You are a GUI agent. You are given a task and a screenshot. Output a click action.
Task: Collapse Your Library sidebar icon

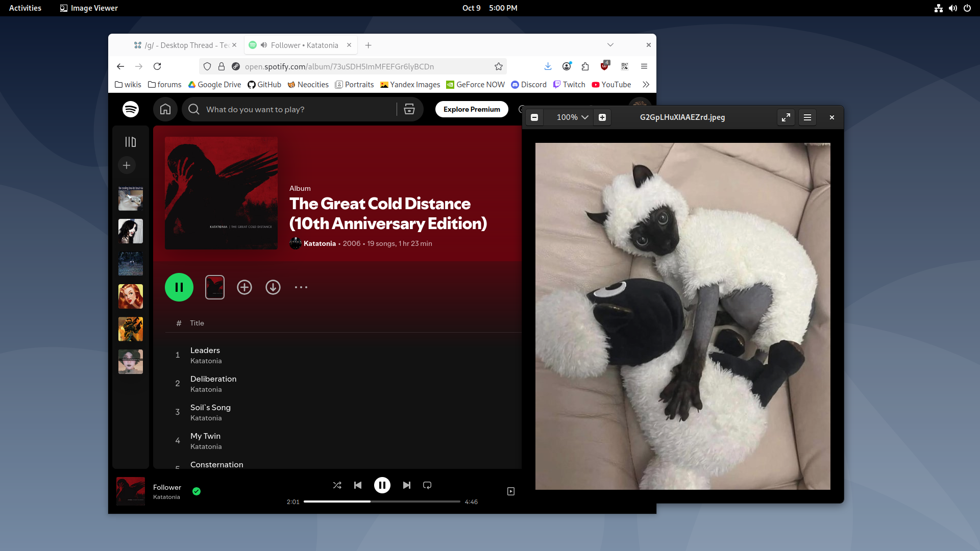[131, 142]
